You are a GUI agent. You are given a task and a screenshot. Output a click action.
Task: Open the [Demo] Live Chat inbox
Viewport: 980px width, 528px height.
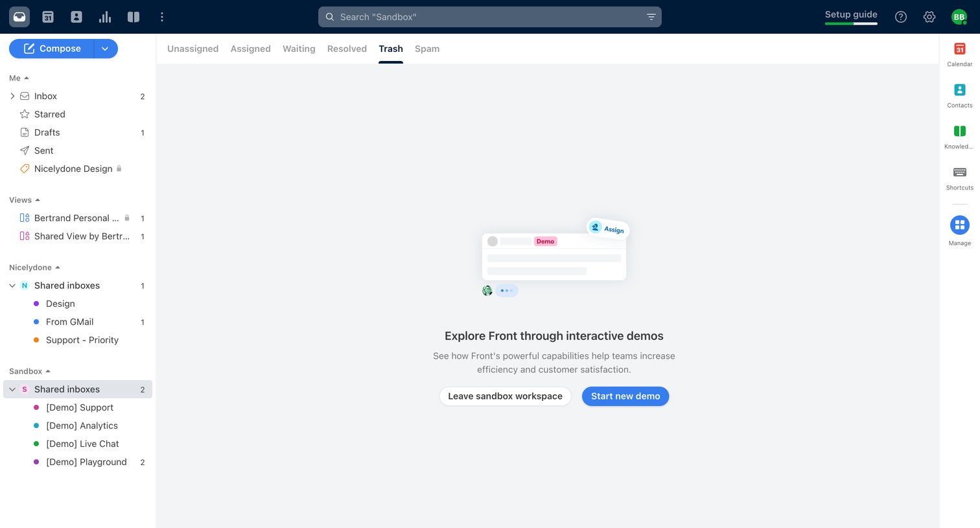[78, 444]
